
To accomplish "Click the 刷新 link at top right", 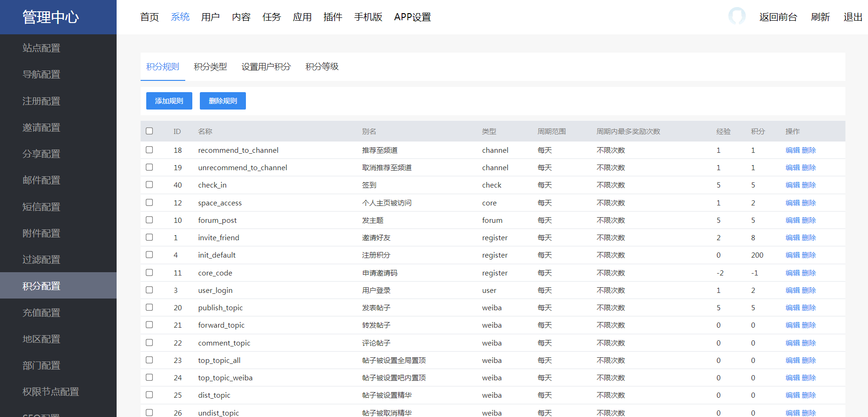I will [x=820, y=17].
